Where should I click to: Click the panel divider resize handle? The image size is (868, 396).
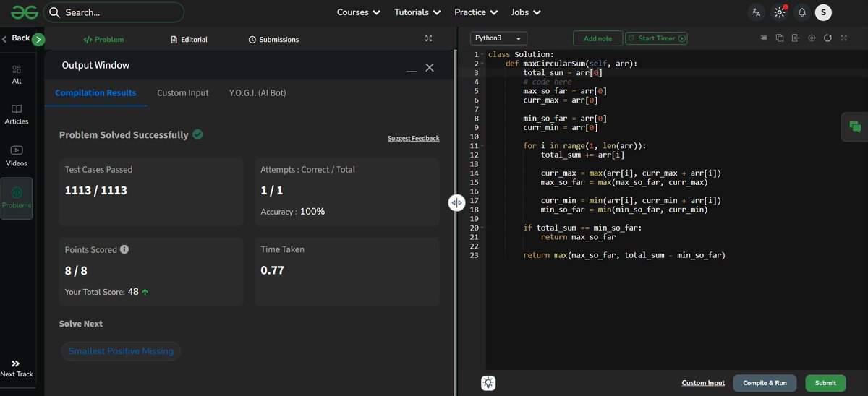coord(456,203)
